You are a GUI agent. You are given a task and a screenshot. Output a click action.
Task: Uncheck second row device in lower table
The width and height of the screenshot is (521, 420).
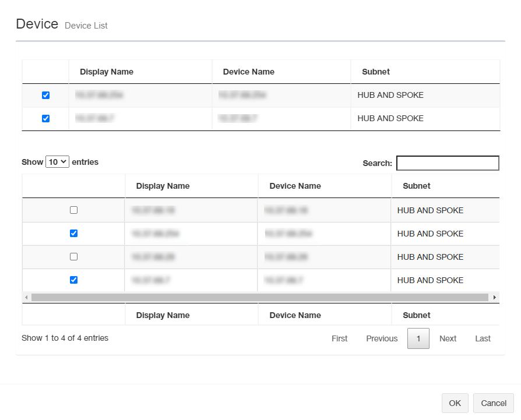click(x=73, y=234)
